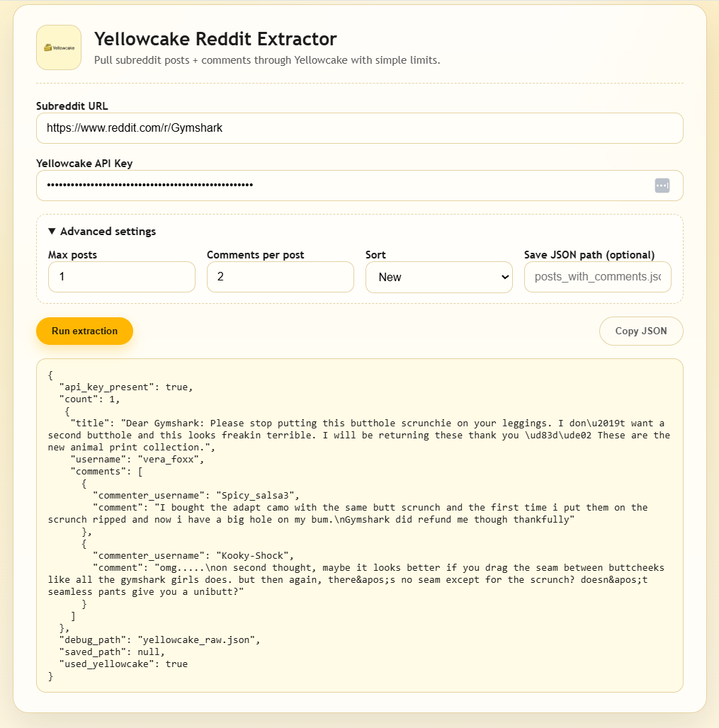Click the "debug_path": "yellowcake_raw.json" line
Viewport: 719px width, 728px height.
tap(160, 639)
